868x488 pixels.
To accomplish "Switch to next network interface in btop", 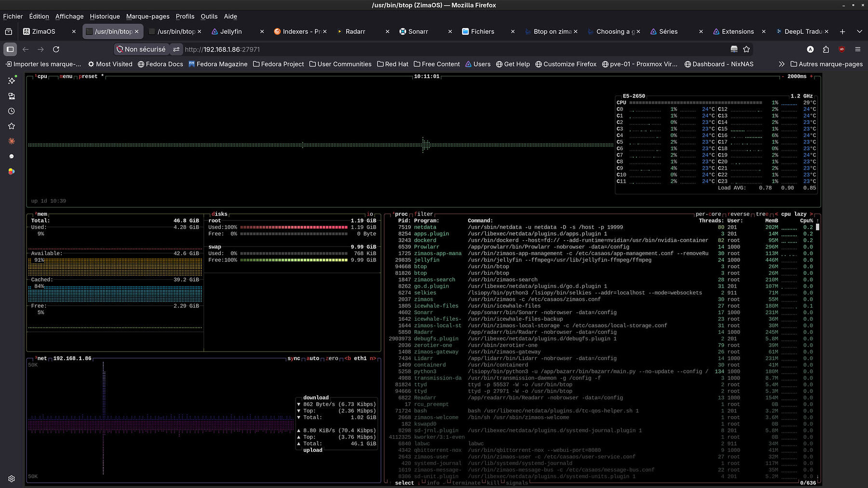I will point(372,358).
